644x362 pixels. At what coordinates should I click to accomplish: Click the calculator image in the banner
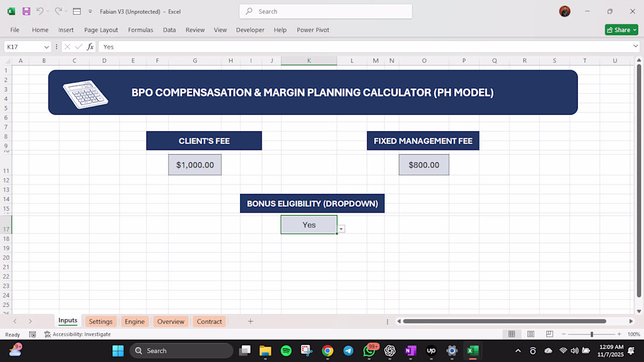pyautogui.click(x=85, y=94)
